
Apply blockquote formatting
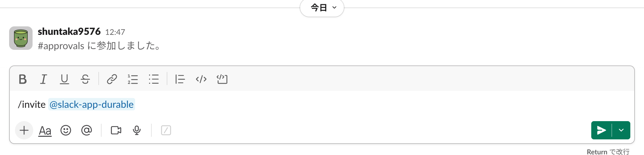[x=180, y=79]
